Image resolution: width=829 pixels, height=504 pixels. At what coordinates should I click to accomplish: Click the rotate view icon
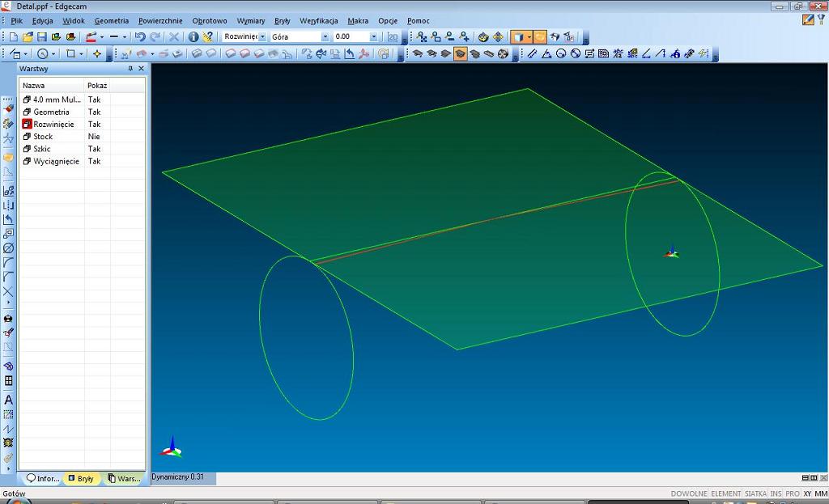[483, 37]
